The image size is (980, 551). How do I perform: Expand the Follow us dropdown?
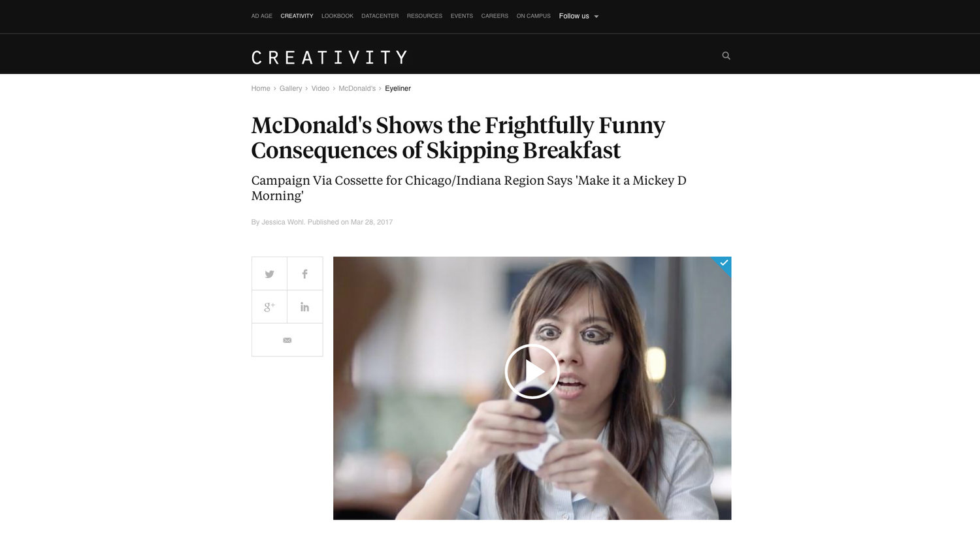[579, 16]
